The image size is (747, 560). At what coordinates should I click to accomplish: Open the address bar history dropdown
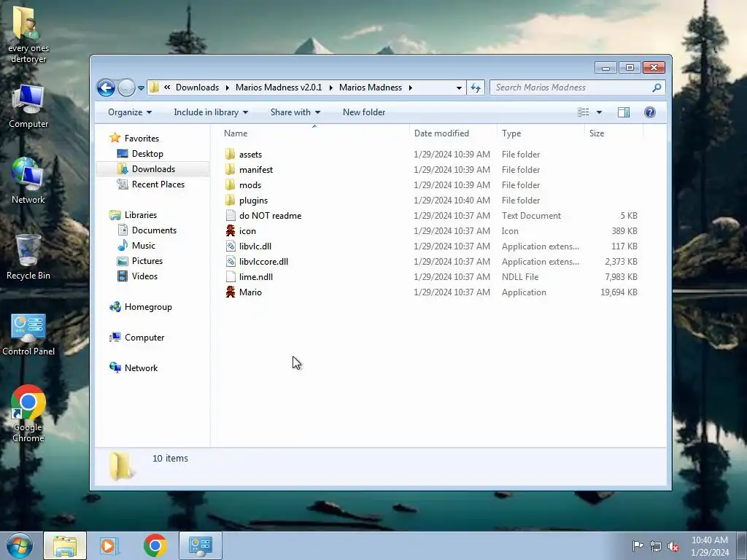tap(459, 87)
